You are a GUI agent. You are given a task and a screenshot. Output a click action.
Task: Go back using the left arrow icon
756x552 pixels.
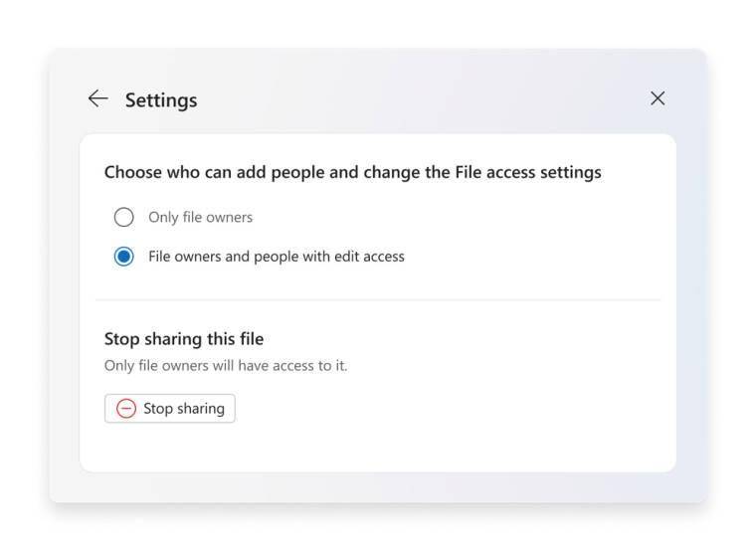tap(98, 98)
